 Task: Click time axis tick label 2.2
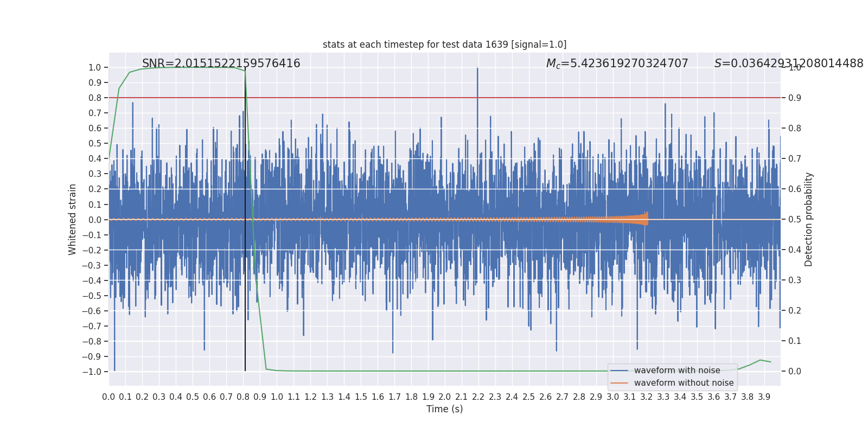(478, 397)
